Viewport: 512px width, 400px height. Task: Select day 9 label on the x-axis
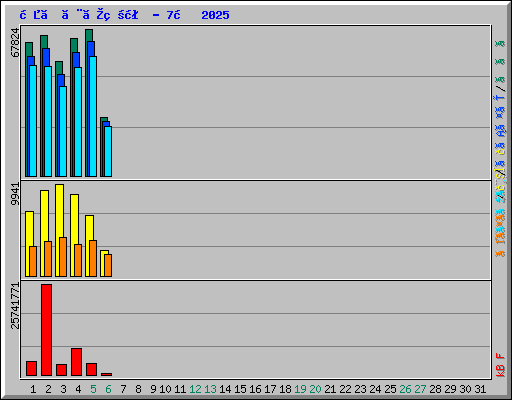pyautogui.click(x=153, y=389)
